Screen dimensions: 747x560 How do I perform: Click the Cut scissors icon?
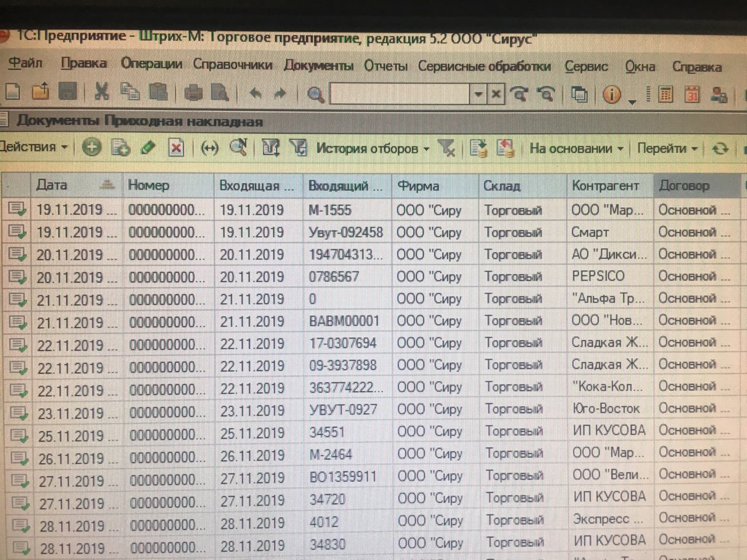(102, 91)
